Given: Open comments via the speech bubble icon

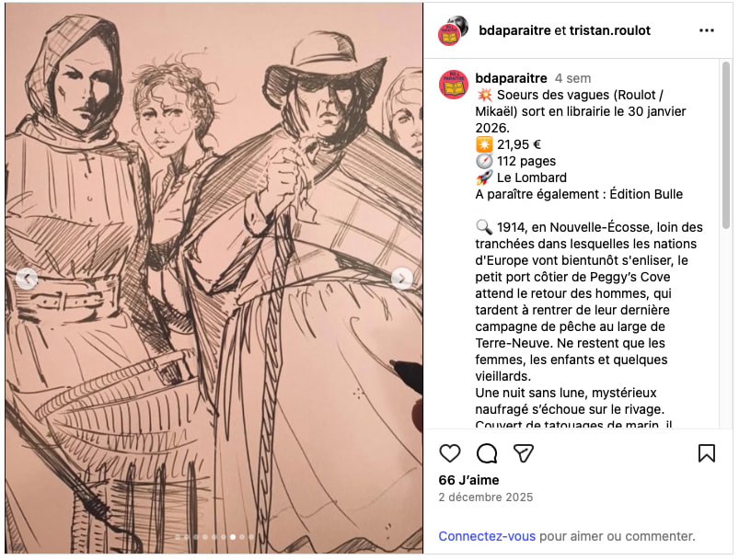Looking at the screenshot, I should point(487,453).
